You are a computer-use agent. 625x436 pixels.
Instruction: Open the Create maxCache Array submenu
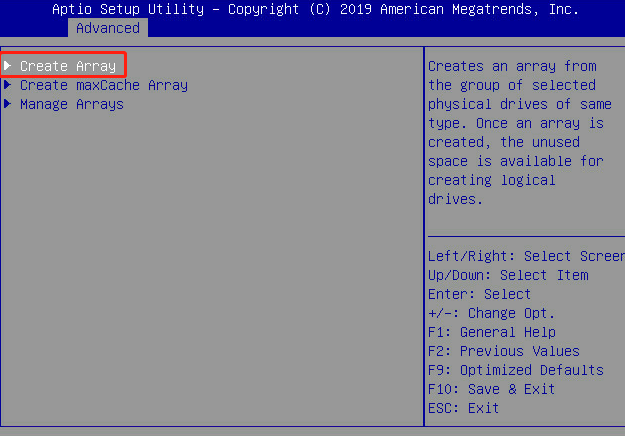click(103, 85)
